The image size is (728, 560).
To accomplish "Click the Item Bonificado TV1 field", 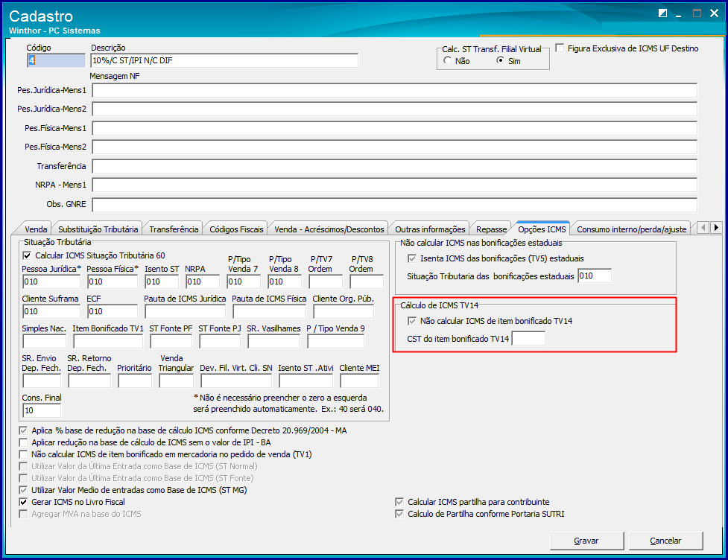I will (x=108, y=342).
